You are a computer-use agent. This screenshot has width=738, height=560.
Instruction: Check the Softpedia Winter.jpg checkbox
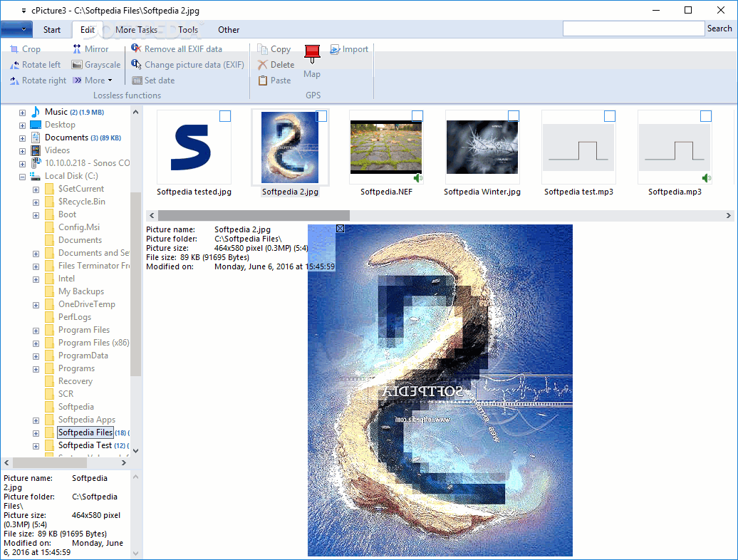(x=514, y=116)
